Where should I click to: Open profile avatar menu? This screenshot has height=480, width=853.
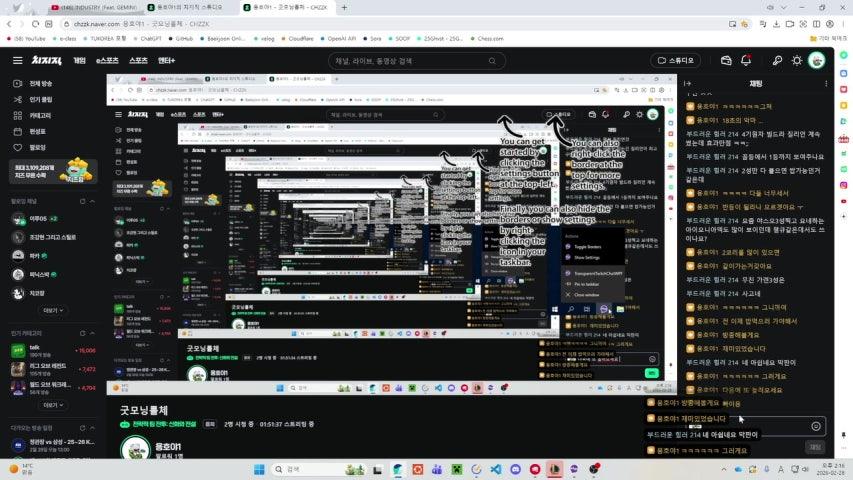[817, 60]
